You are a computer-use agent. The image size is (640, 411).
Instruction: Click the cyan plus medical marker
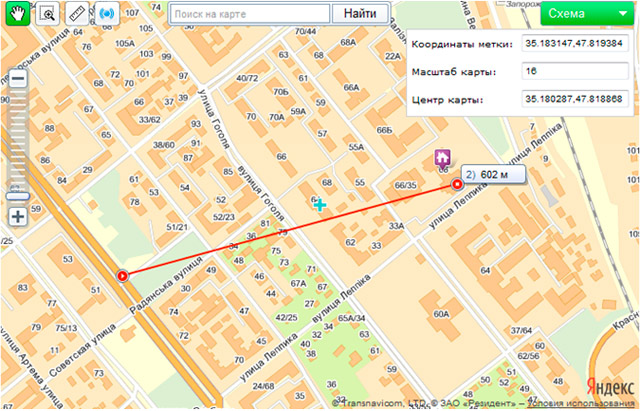coord(320,204)
